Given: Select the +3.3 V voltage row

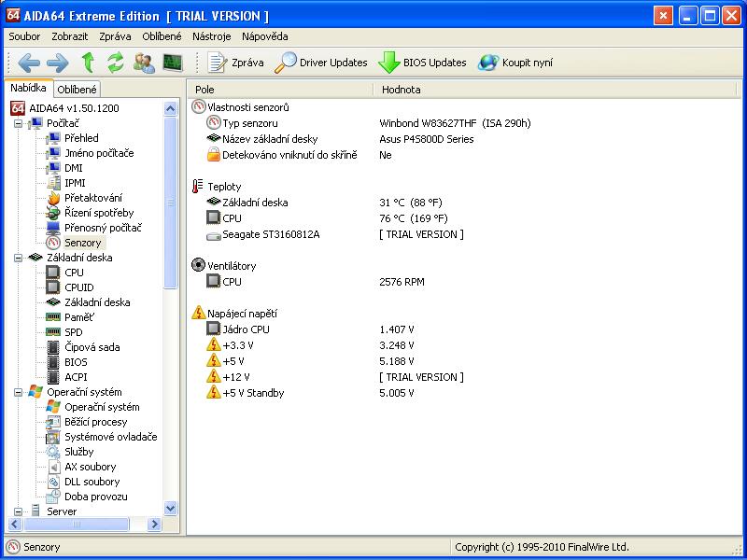Looking at the screenshot, I should [310, 345].
